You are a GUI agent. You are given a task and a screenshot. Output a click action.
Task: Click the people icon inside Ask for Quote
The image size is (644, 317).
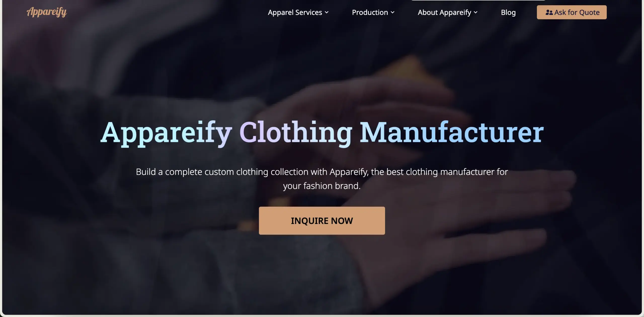pyautogui.click(x=549, y=12)
